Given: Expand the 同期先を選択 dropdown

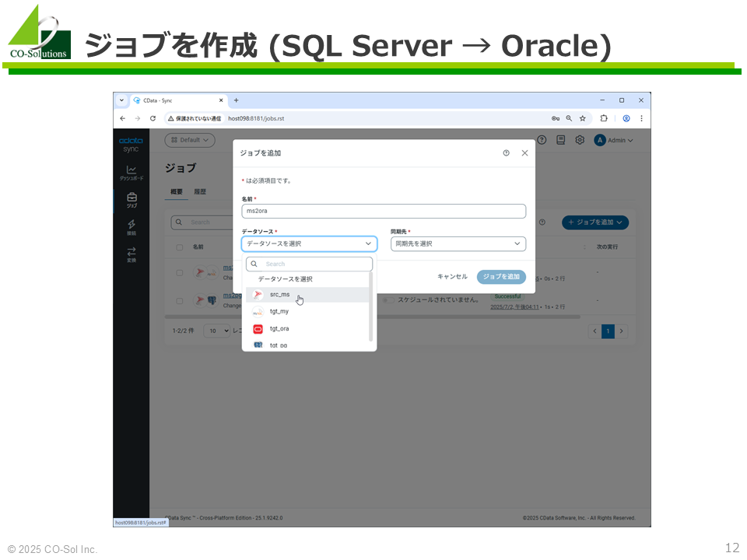Looking at the screenshot, I should pos(458,243).
